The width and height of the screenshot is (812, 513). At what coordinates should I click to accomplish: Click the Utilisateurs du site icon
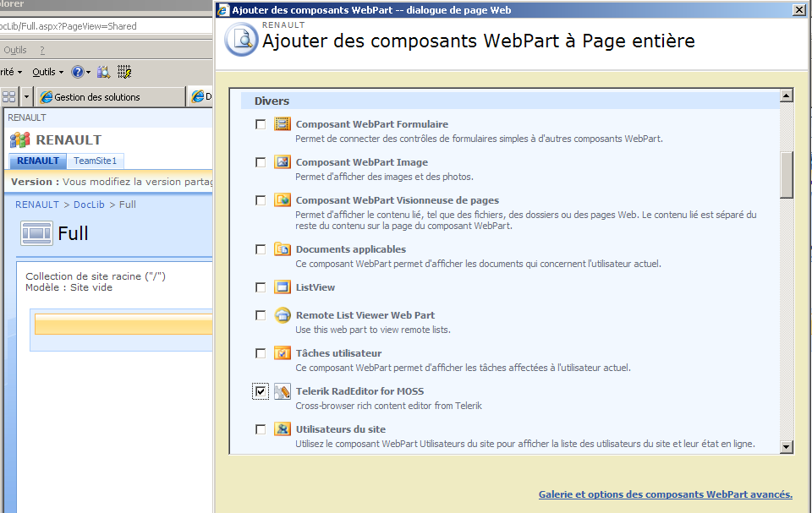pyautogui.click(x=283, y=429)
